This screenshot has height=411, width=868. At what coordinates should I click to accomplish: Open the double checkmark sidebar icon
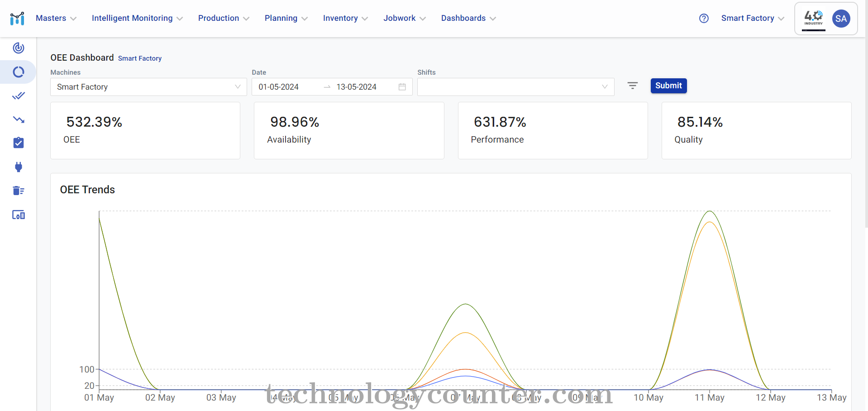click(19, 96)
